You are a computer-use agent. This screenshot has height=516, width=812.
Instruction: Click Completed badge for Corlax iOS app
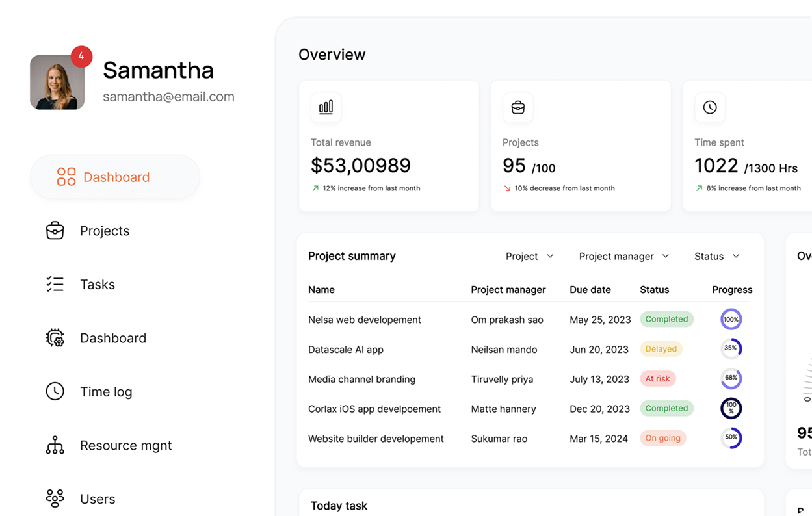tap(666, 408)
